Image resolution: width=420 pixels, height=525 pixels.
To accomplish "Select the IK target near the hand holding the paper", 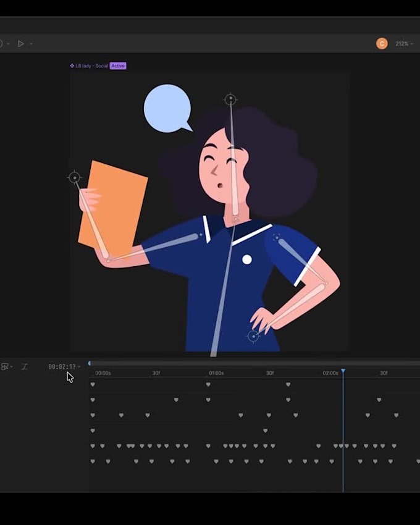I will [74, 177].
